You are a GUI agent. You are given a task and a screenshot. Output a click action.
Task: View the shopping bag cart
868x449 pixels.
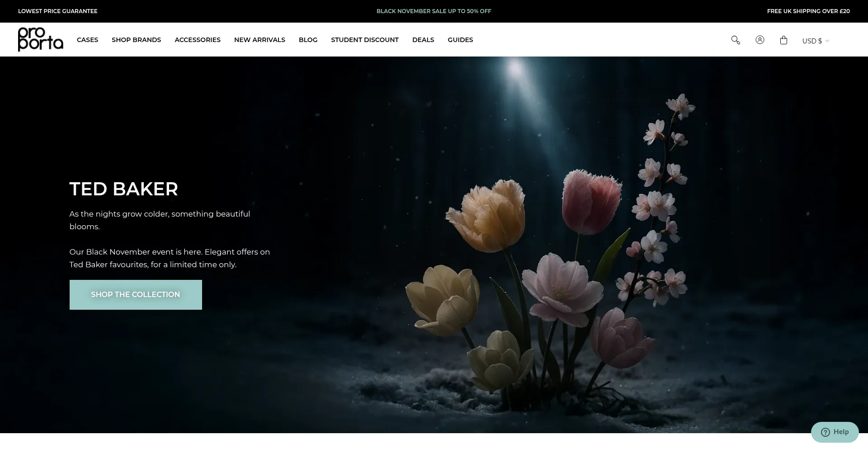tap(783, 40)
